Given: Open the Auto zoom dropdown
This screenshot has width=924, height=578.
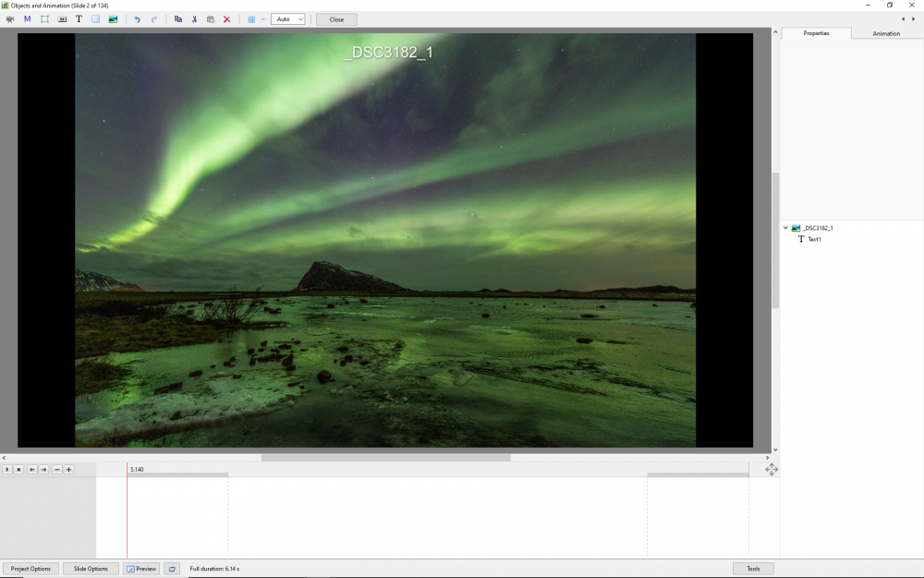Looking at the screenshot, I should (287, 19).
